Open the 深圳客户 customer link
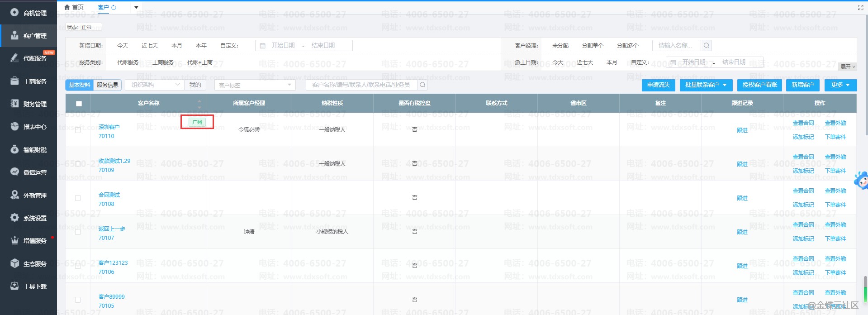The image size is (868, 315). [109, 127]
